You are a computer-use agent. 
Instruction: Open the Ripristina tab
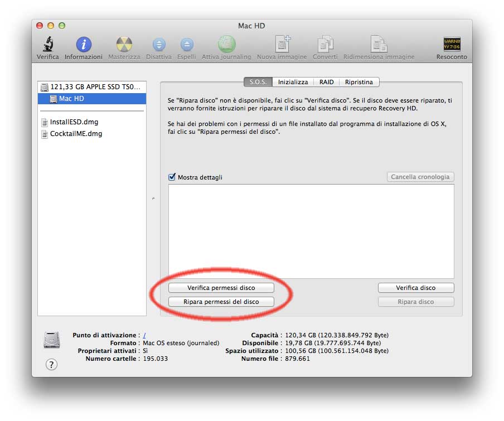pos(360,81)
